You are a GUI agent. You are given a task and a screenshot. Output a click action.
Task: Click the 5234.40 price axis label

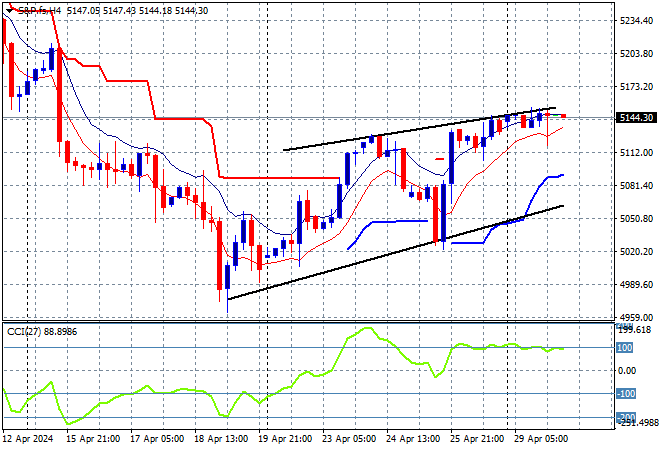(x=636, y=21)
